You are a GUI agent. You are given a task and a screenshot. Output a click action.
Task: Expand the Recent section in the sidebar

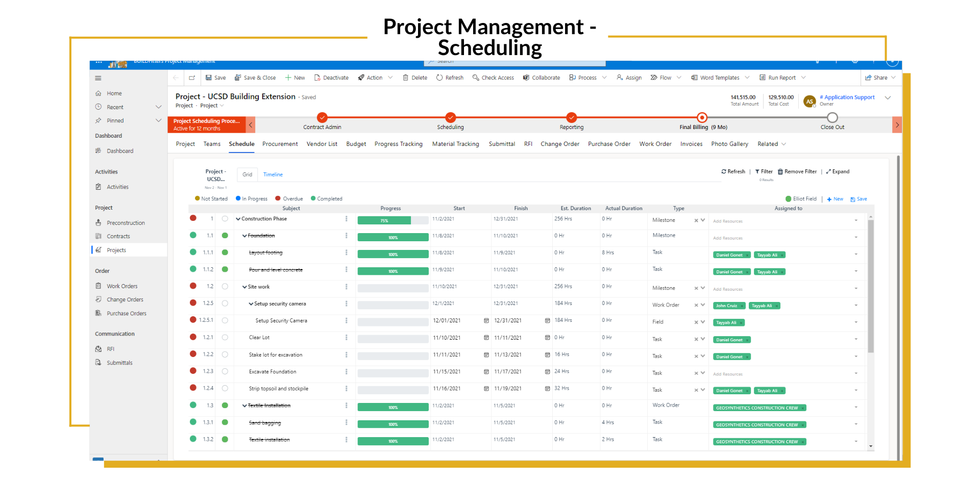[x=159, y=107]
